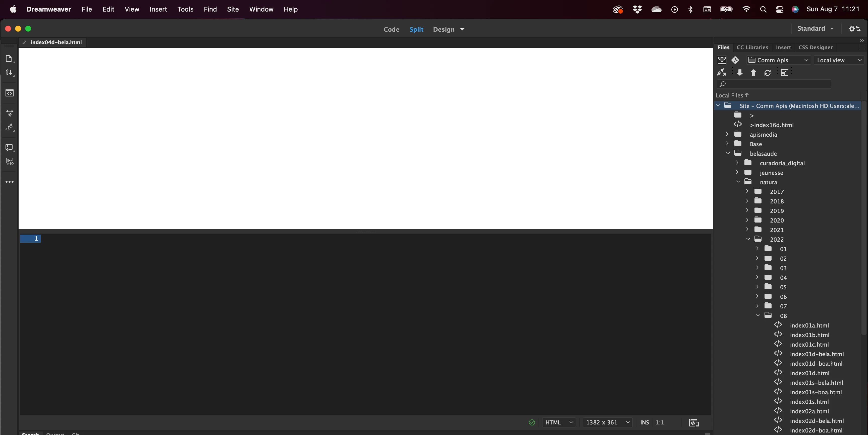Open the Local view dropdown
The height and width of the screenshot is (435, 868).
tap(839, 60)
